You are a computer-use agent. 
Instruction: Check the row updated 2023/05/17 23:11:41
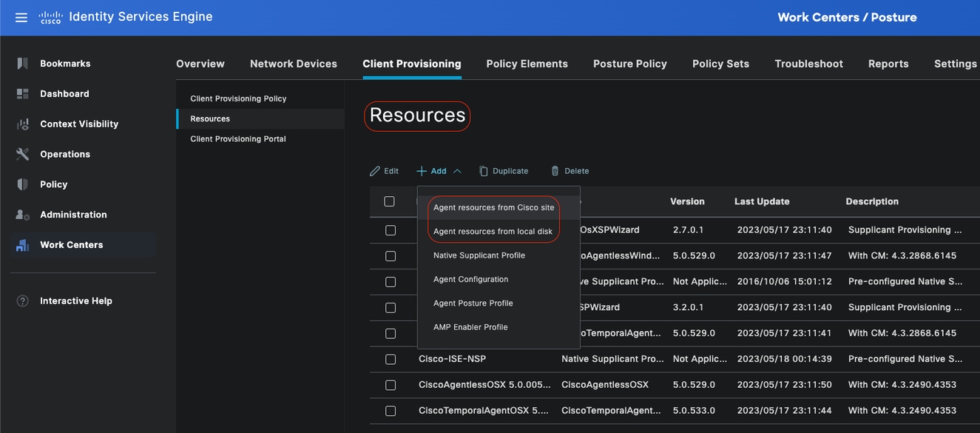coord(391,334)
